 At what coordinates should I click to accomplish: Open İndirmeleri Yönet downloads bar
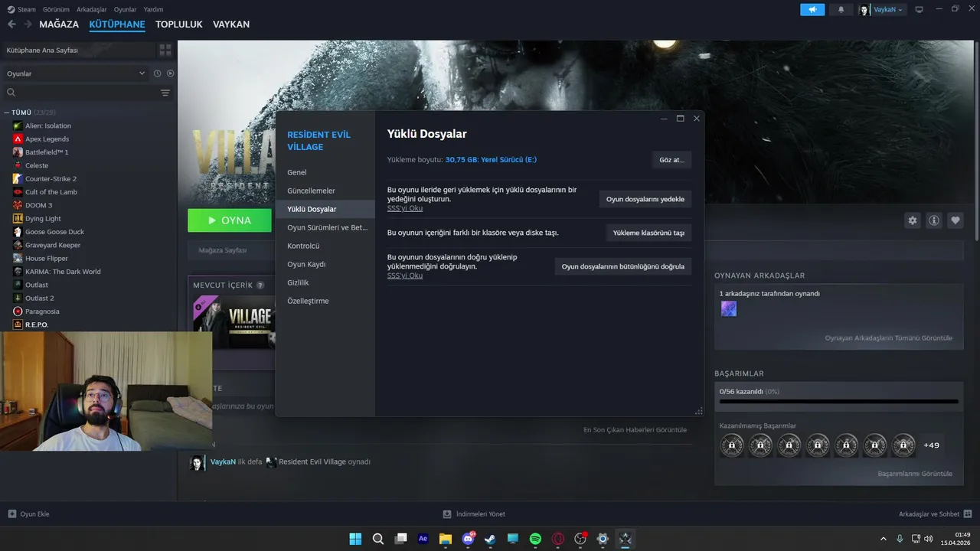(474, 514)
